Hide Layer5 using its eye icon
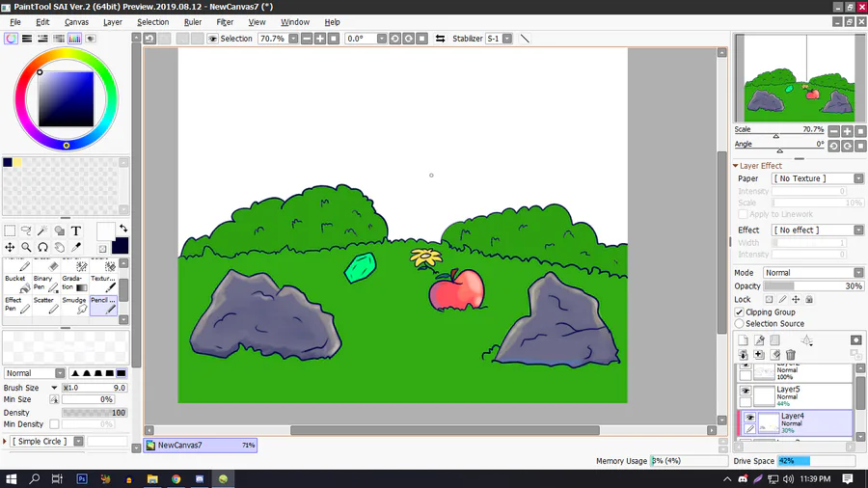 pyautogui.click(x=746, y=392)
